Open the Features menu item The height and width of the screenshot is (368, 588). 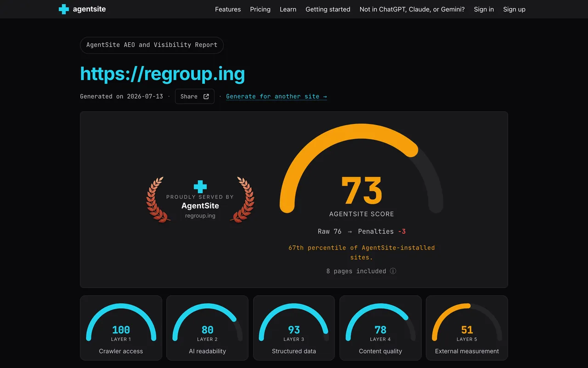point(228,9)
